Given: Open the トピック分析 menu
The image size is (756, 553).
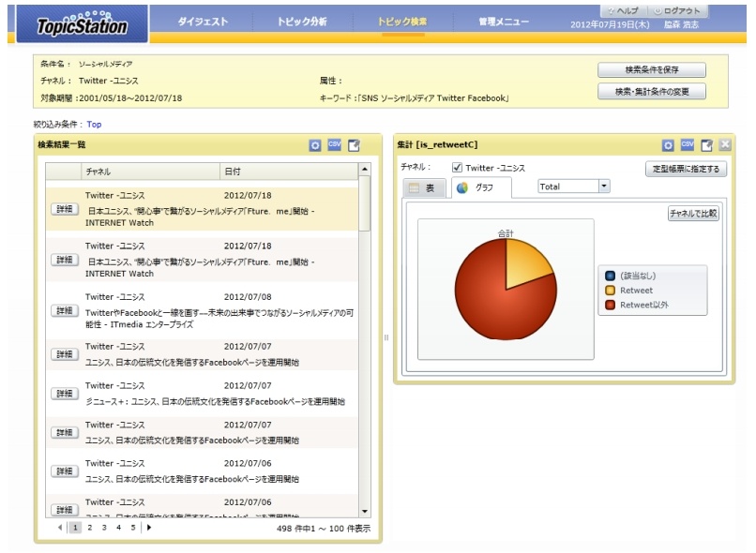Looking at the screenshot, I should (x=302, y=22).
